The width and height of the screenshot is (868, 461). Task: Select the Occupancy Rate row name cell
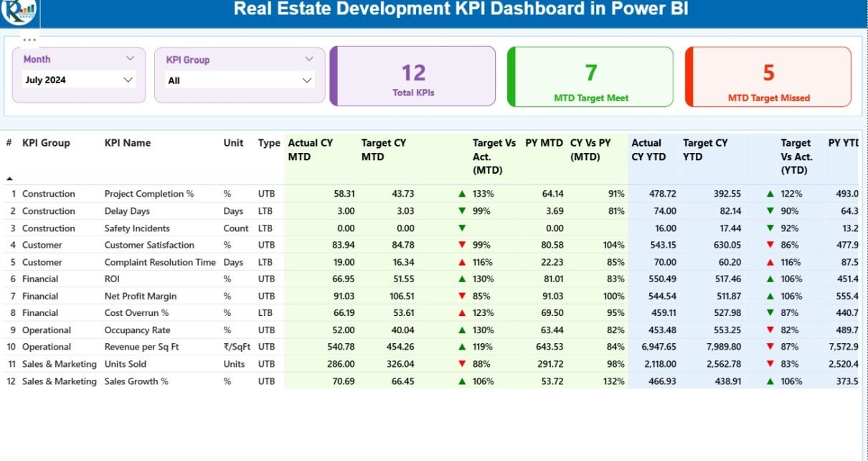click(x=137, y=330)
